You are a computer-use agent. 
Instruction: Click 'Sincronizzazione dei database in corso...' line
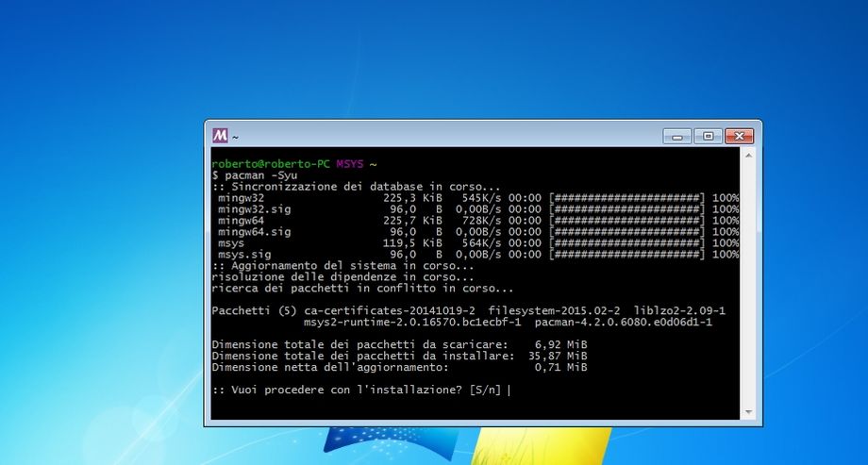coord(356,187)
